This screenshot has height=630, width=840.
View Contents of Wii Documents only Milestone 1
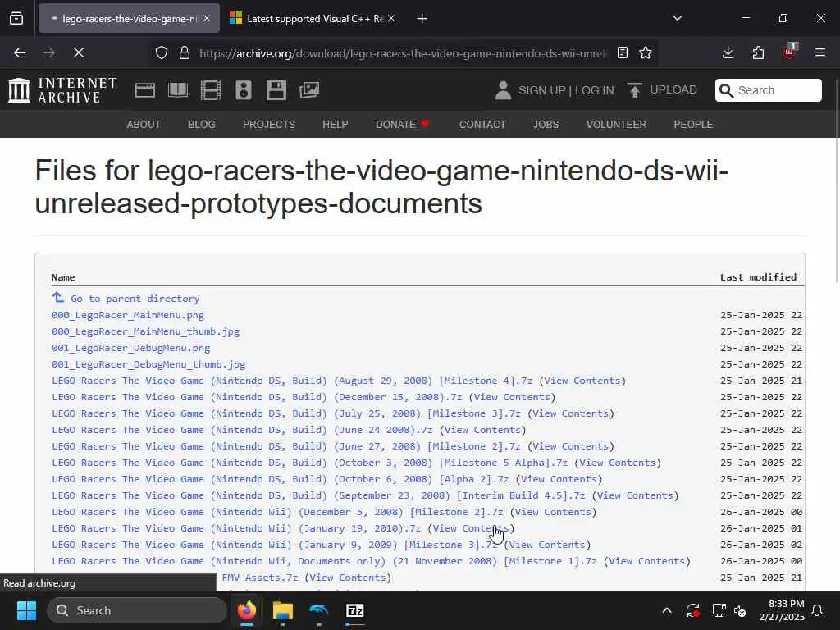[x=647, y=561]
